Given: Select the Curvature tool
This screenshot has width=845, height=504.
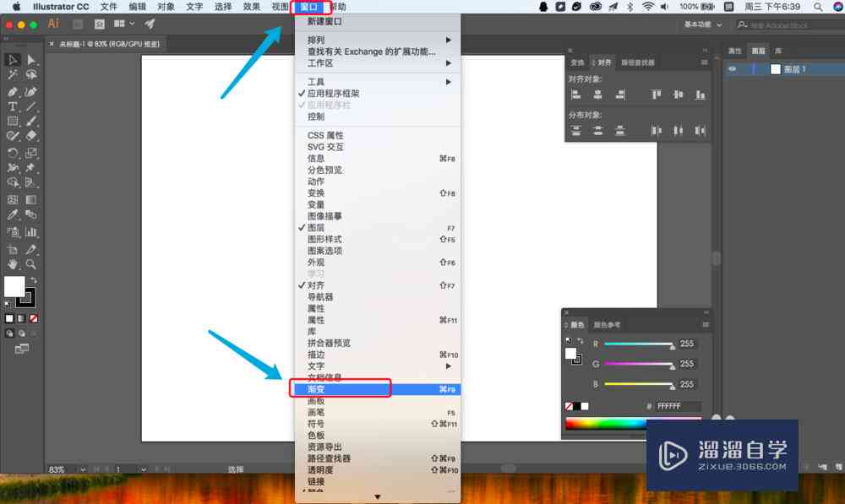Looking at the screenshot, I should pyautogui.click(x=31, y=91).
